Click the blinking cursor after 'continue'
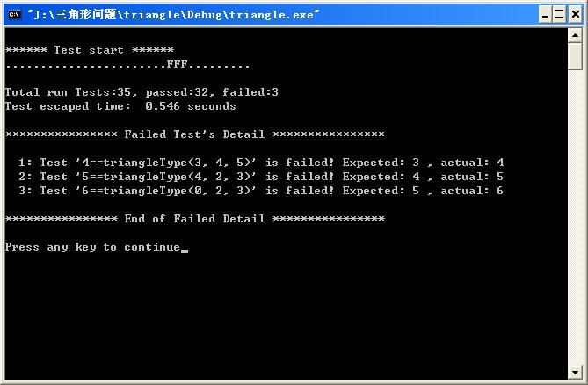 coord(185,251)
